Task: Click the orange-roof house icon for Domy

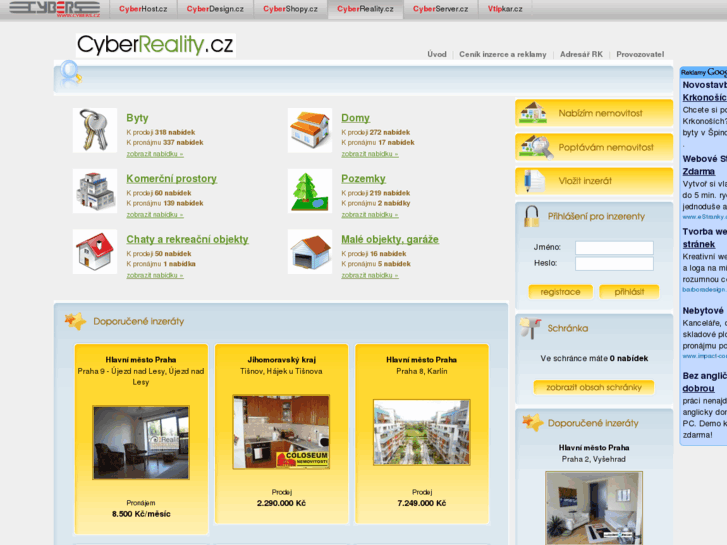Action: pyautogui.click(x=310, y=130)
